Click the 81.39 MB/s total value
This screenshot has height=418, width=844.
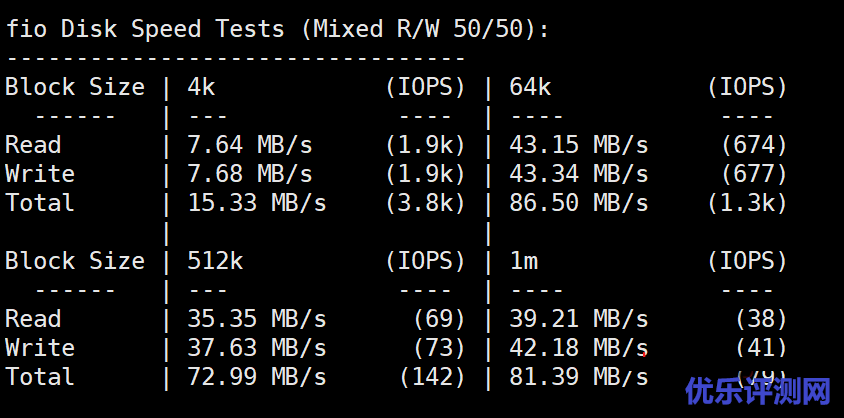tap(579, 377)
